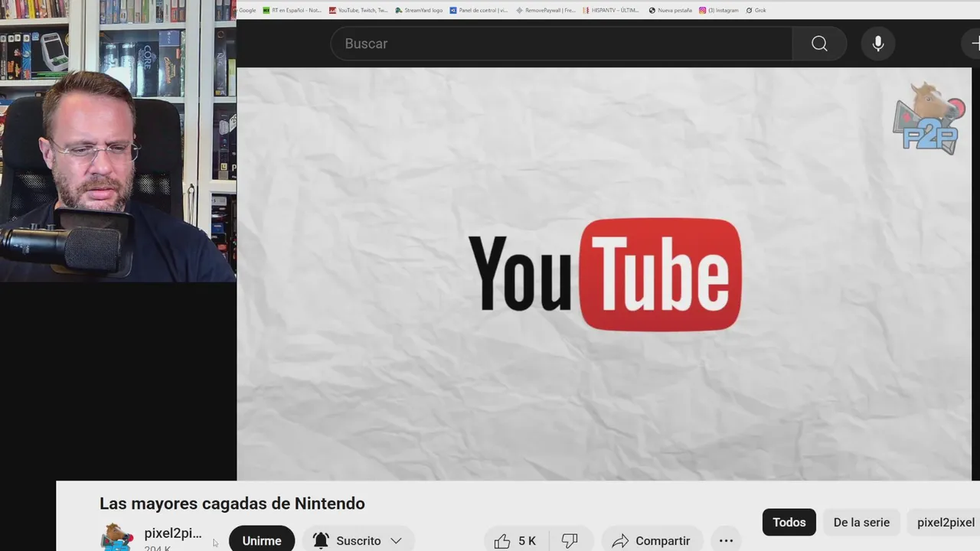
Task: Open the pixel2pi... channel name link
Action: coord(173,533)
